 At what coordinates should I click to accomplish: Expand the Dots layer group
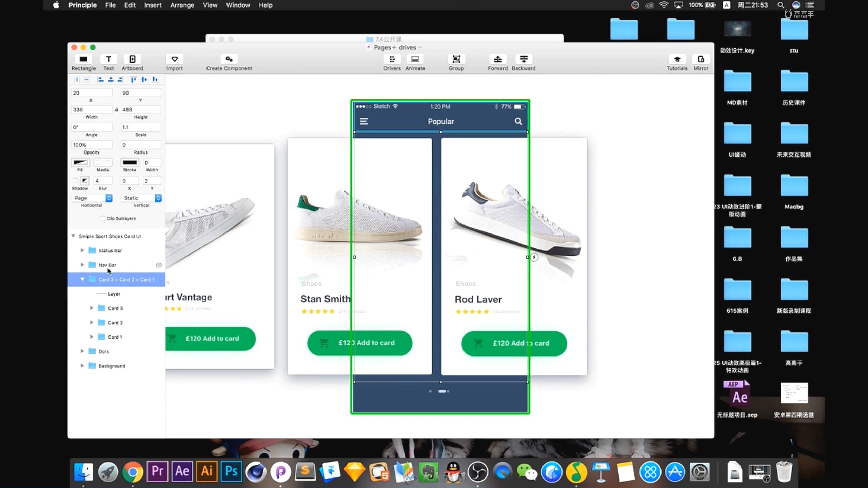click(x=82, y=351)
